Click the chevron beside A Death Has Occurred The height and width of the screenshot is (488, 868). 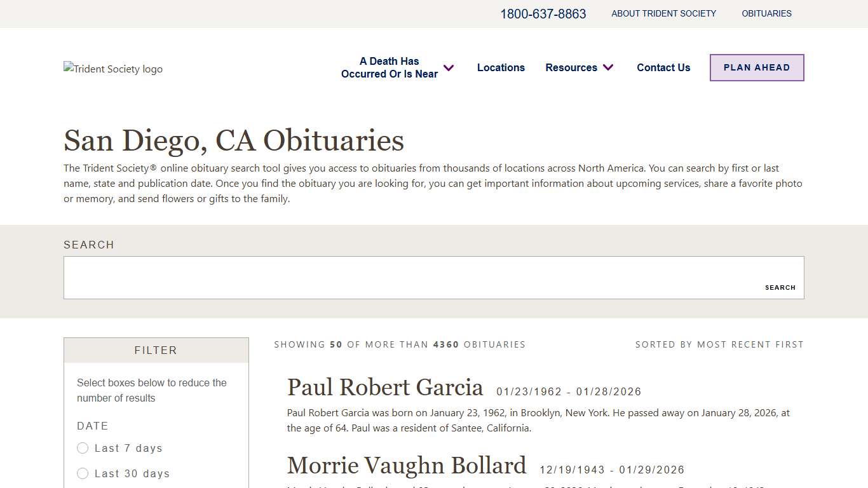449,67
